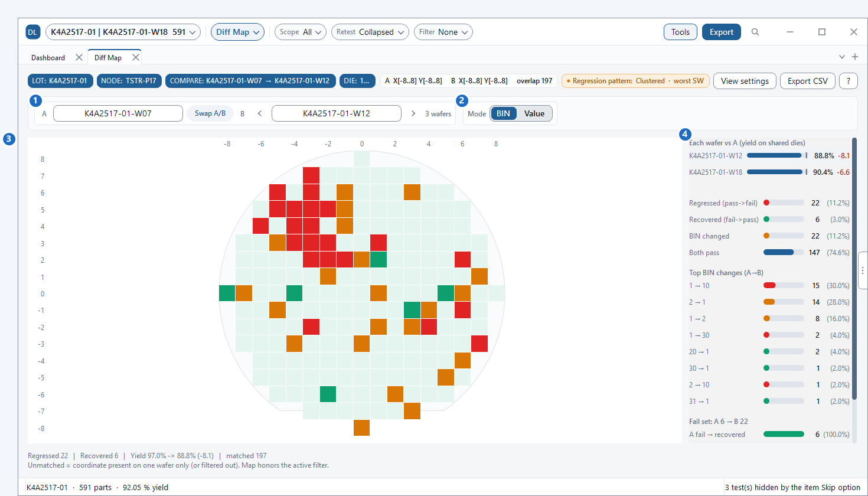Go to next wafer B arrow
Viewport: 868px width, 496px height.
pyautogui.click(x=413, y=113)
